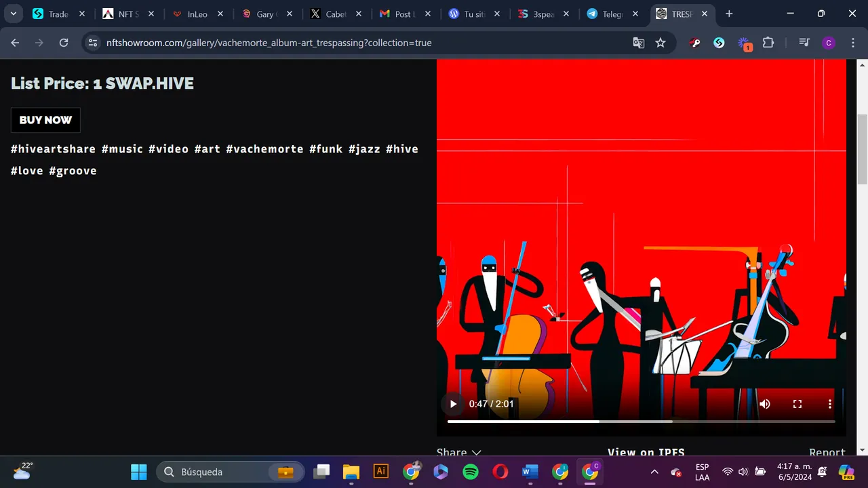
Task: Open the ESP LAA language switcher
Action: point(703,472)
